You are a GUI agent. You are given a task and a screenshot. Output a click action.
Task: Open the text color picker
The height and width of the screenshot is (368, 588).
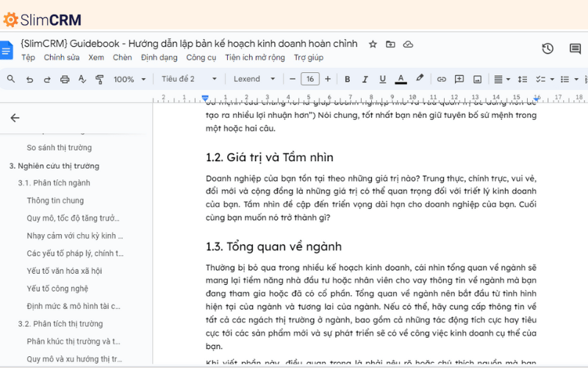tap(401, 79)
